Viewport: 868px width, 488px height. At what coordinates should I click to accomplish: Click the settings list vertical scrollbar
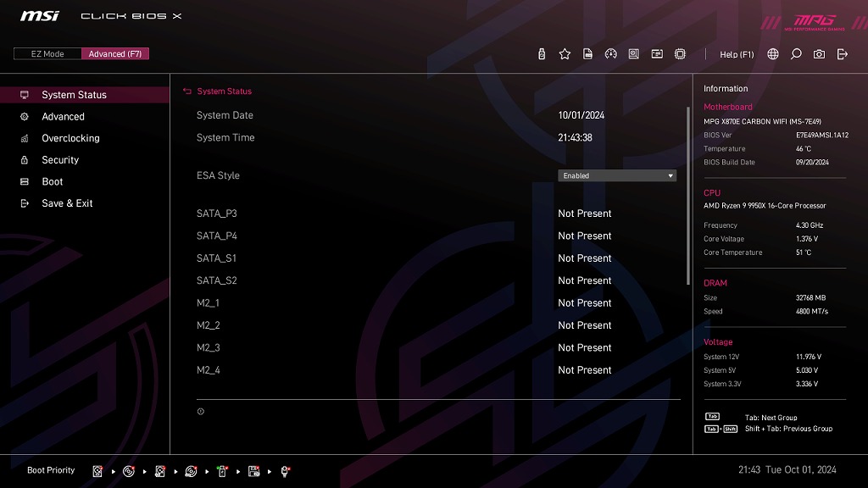(x=688, y=196)
